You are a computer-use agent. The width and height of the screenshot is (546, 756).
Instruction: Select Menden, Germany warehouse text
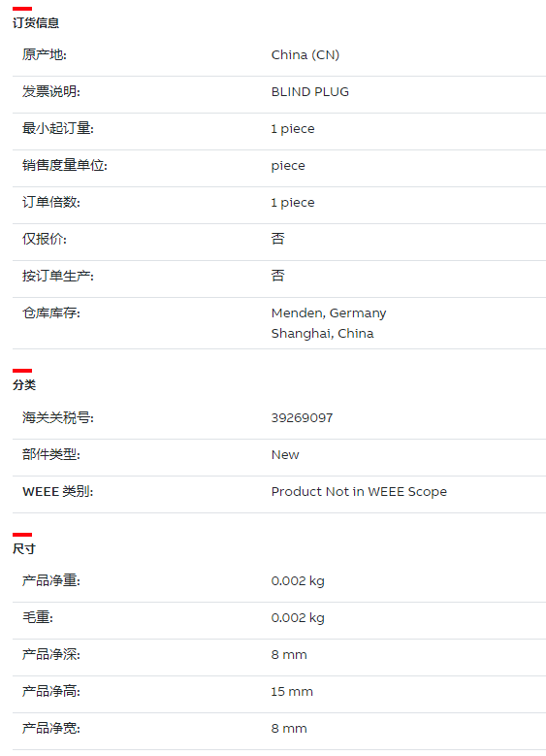pos(329,313)
